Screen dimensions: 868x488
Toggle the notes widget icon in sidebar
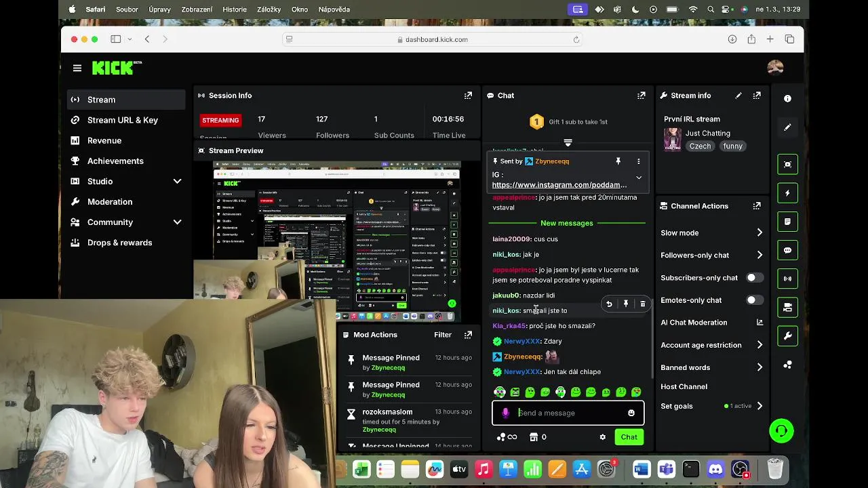787,222
